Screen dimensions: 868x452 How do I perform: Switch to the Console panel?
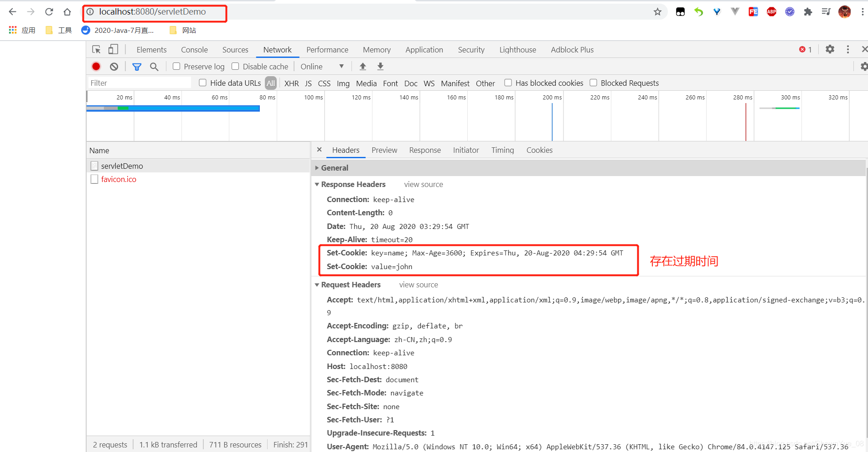tap(194, 50)
